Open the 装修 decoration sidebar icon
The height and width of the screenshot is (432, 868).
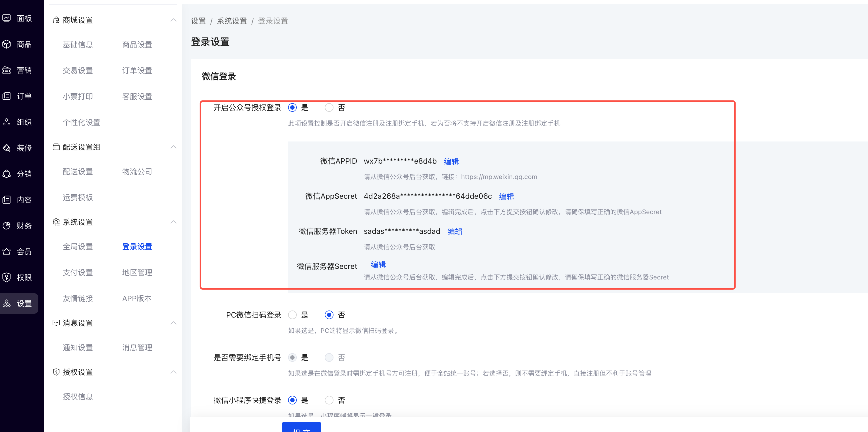coord(7,148)
